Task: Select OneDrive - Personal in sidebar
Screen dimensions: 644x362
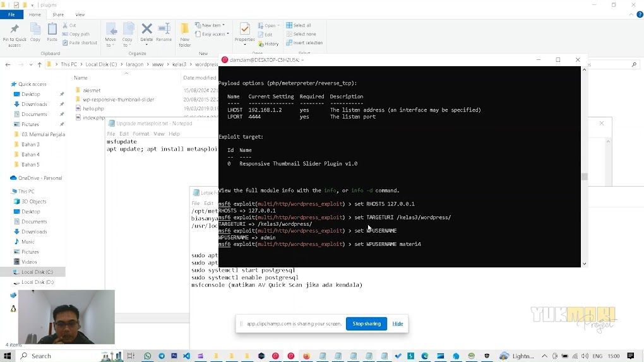Action: point(40,178)
